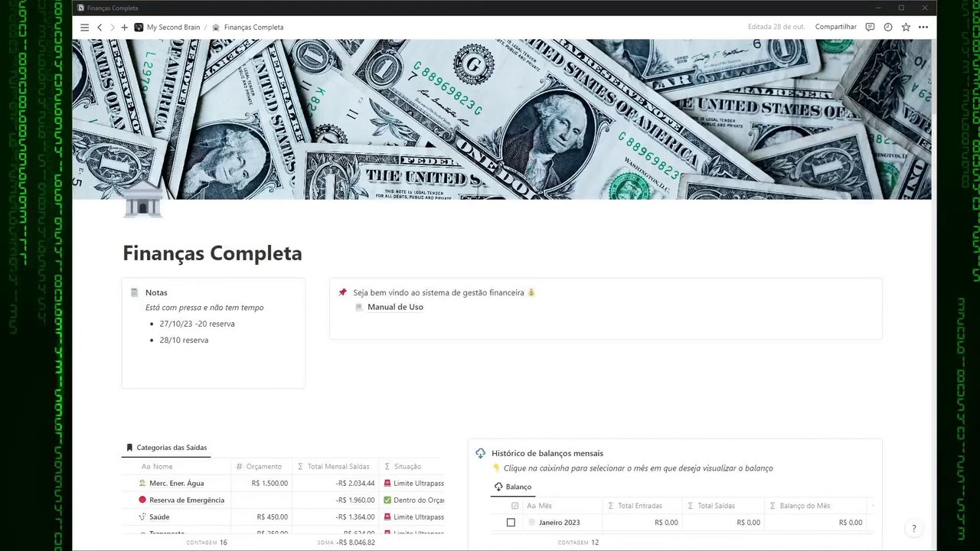The width and height of the screenshot is (980, 551).
Task: Click the Situação column header
Action: (x=403, y=466)
